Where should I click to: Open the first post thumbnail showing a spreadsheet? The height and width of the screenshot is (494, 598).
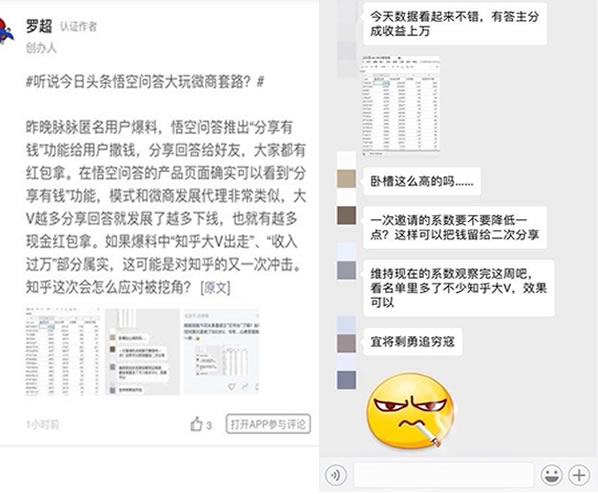pyautogui.click(x=63, y=351)
